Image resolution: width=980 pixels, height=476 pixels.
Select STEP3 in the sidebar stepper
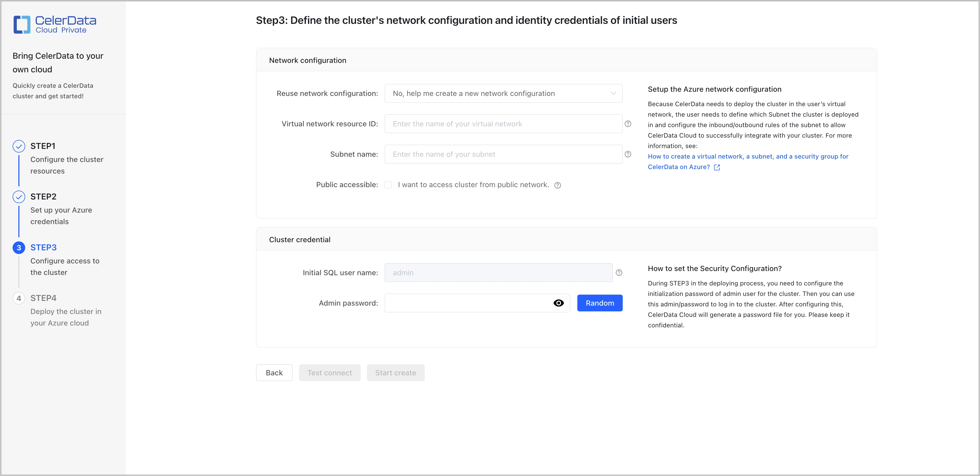(x=43, y=247)
